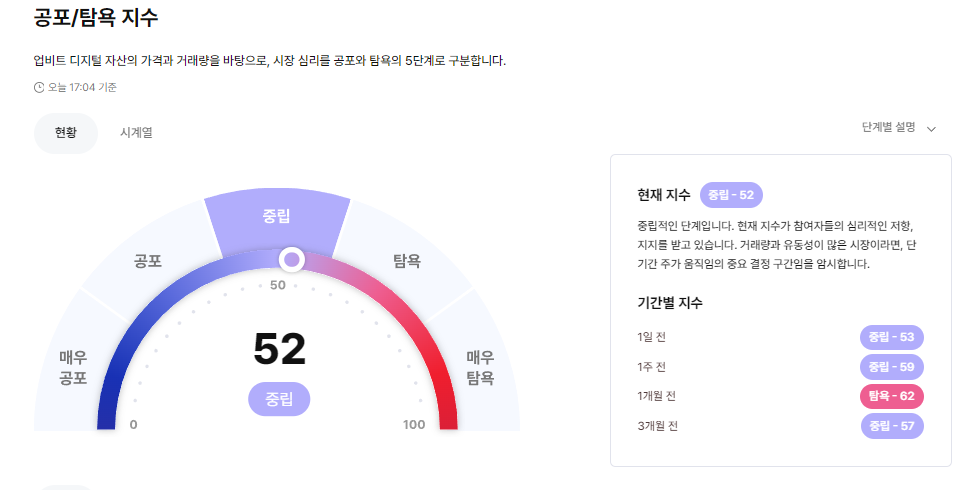Image resolution: width=970 pixels, height=490 pixels.
Task: Click the 기간별 지수 section heading
Action: [x=670, y=303]
